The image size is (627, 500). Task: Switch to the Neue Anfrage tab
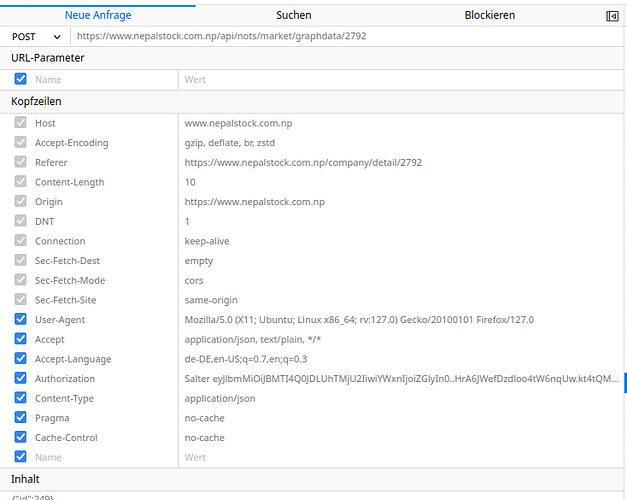click(x=98, y=15)
